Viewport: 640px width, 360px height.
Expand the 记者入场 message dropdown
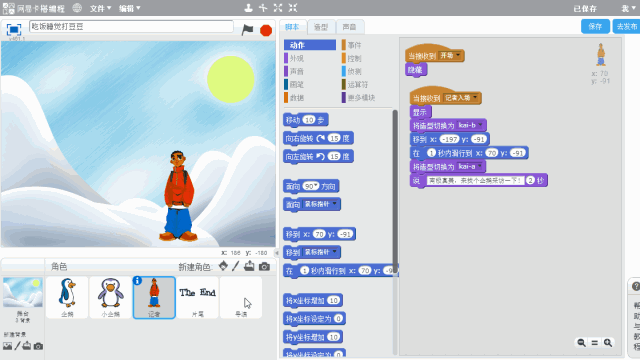coord(461,98)
